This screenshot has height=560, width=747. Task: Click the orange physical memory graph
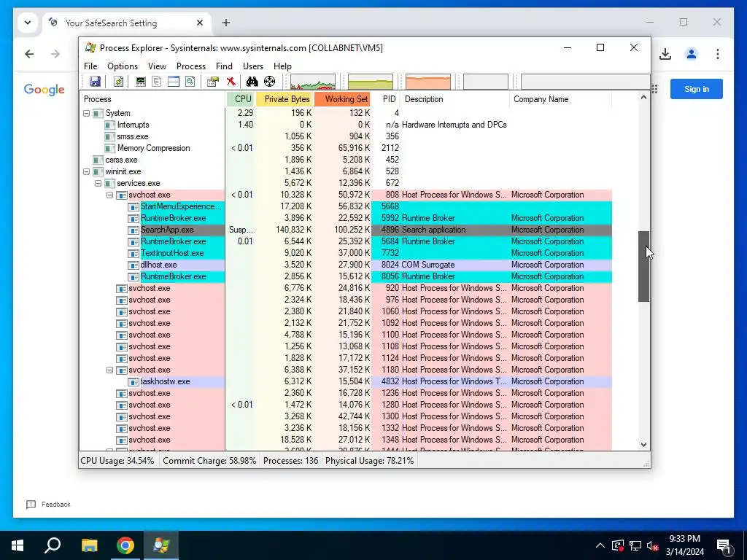click(x=427, y=82)
